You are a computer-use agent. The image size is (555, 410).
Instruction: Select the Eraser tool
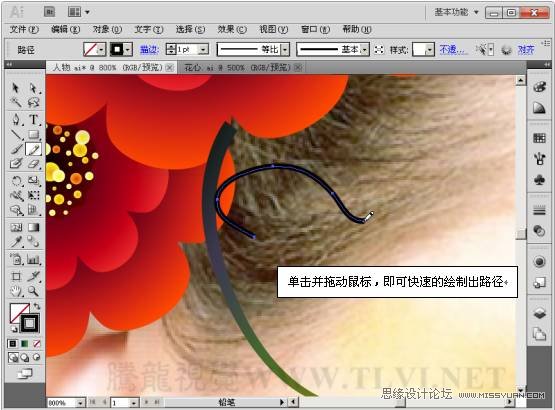coord(34,164)
